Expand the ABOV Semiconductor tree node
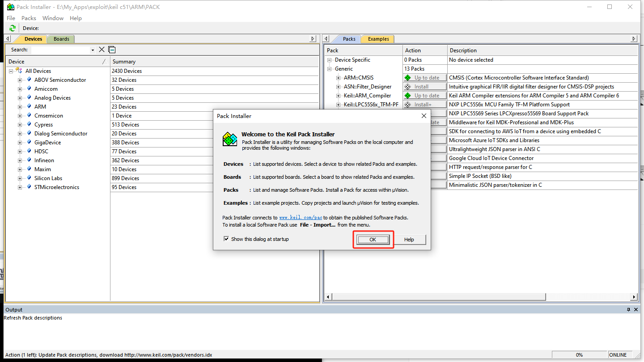This screenshot has height=362, width=644. pos(20,80)
